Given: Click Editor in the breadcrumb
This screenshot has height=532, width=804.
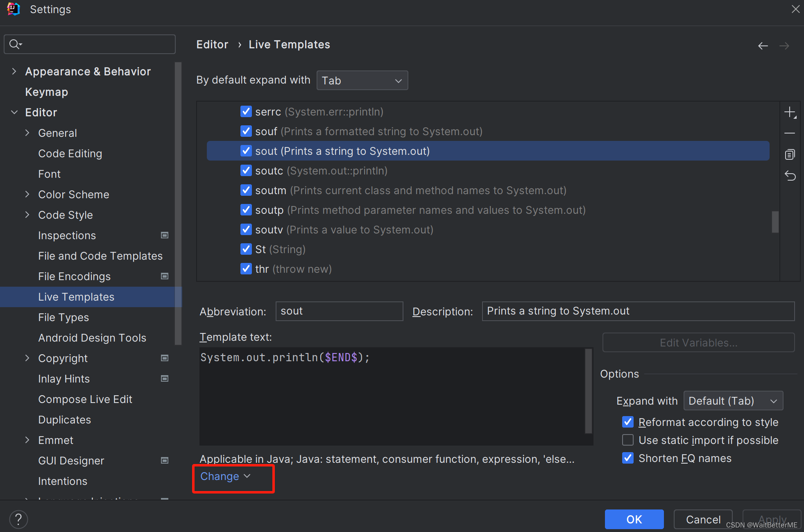Looking at the screenshot, I should click(x=212, y=44).
